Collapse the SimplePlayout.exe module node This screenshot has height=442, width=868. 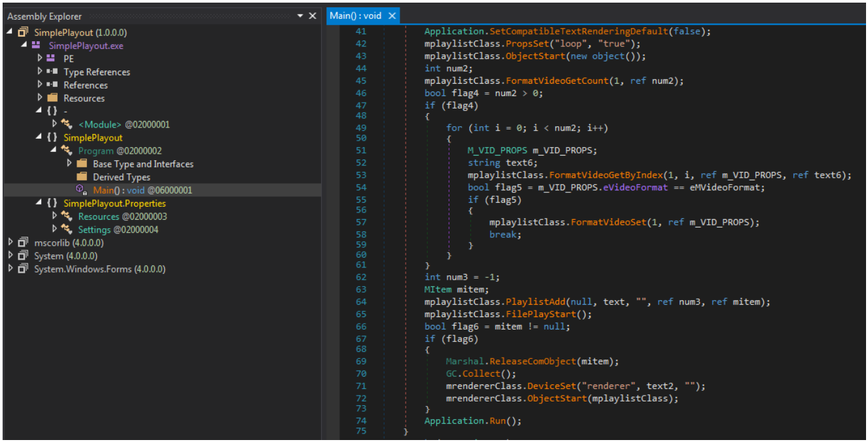point(24,46)
